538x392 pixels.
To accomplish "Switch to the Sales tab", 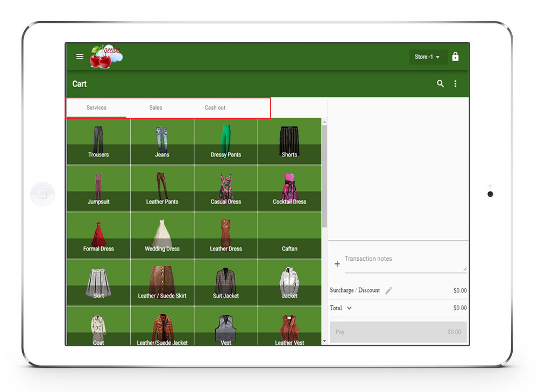I will (155, 108).
